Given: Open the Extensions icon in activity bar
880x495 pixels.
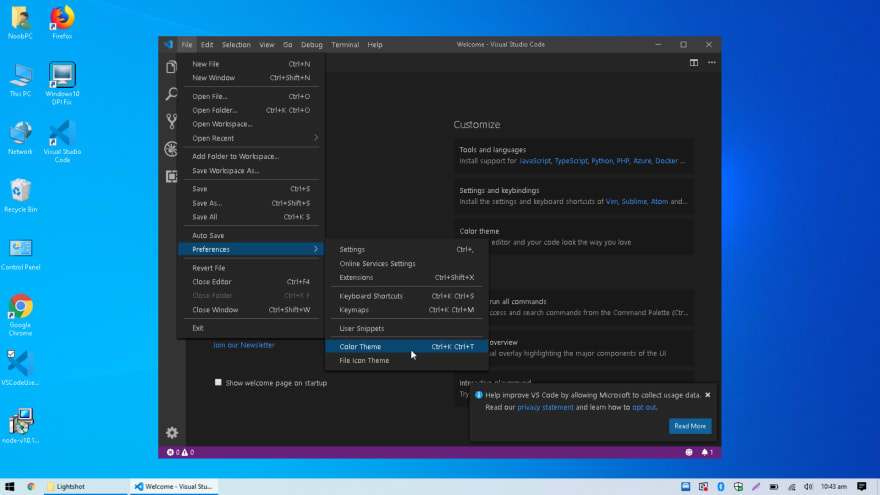Looking at the screenshot, I should click(x=171, y=176).
